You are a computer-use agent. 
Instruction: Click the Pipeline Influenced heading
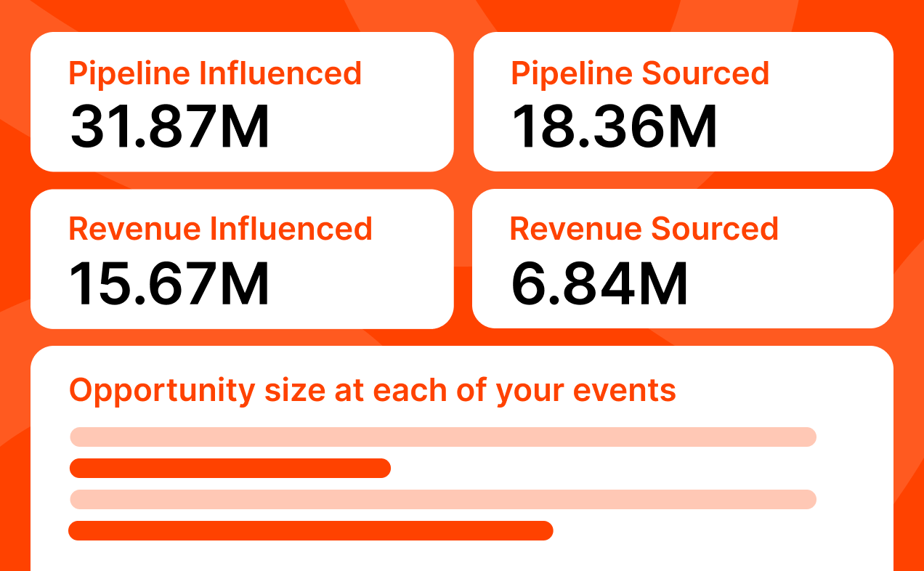click(x=215, y=73)
